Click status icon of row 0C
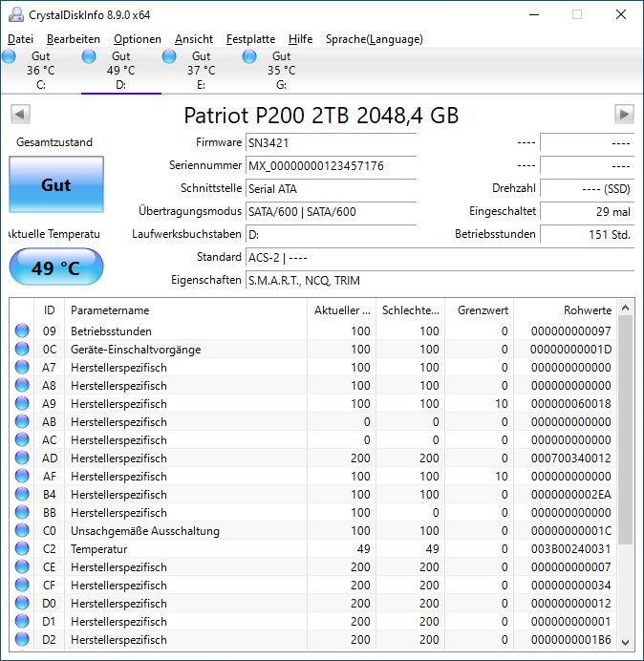The image size is (644, 661). 22,349
